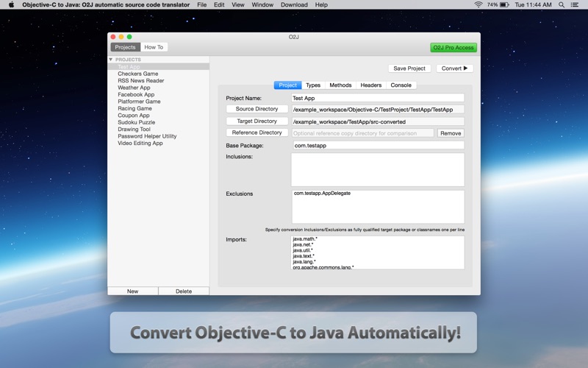This screenshot has height=368, width=588.
Task: Open the Window menu
Action: [262, 4]
